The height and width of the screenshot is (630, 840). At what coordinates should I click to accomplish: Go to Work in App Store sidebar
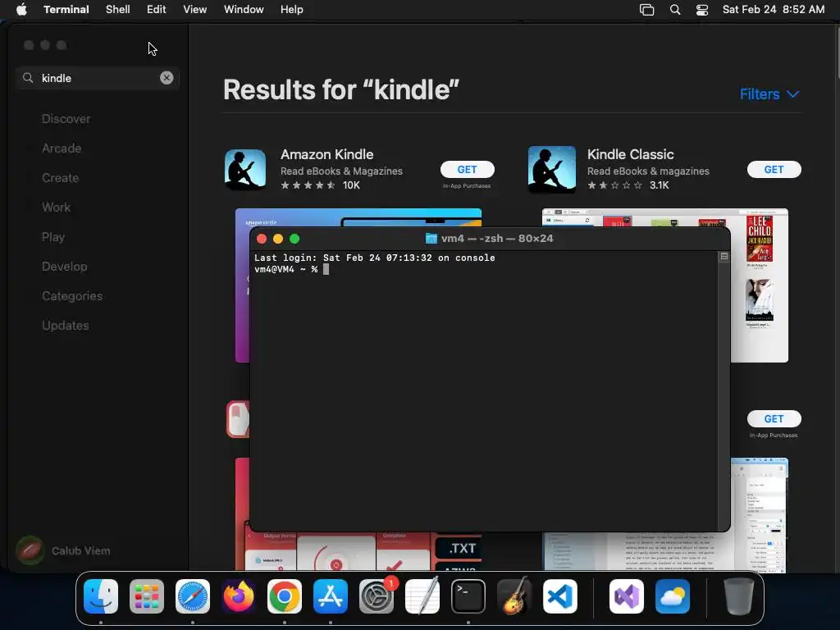pyautogui.click(x=57, y=208)
